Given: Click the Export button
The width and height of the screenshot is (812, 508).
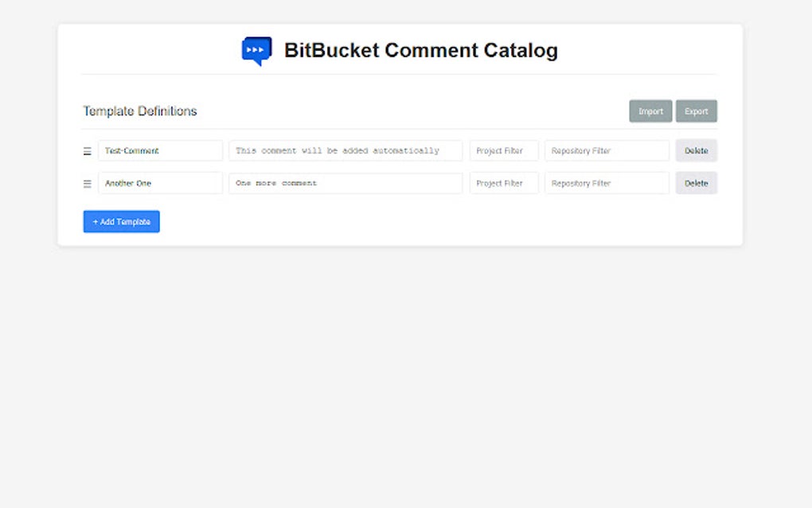Looking at the screenshot, I should point(696,111).
